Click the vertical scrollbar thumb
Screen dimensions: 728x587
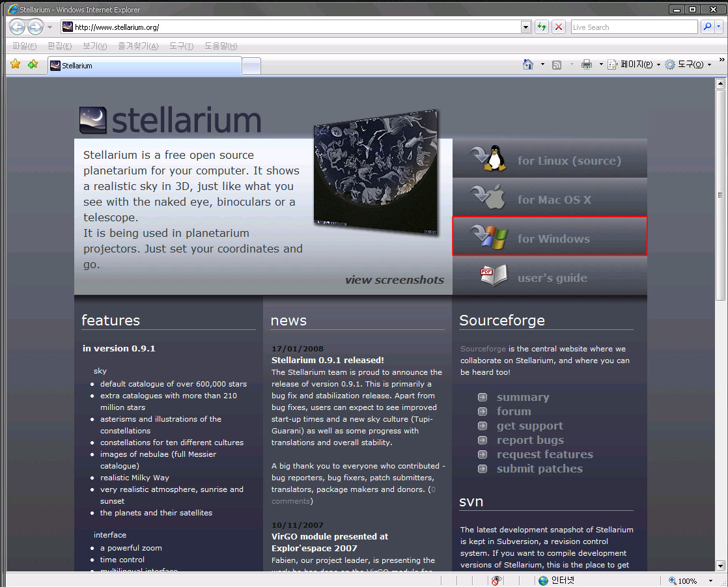[x=721, y=195]
